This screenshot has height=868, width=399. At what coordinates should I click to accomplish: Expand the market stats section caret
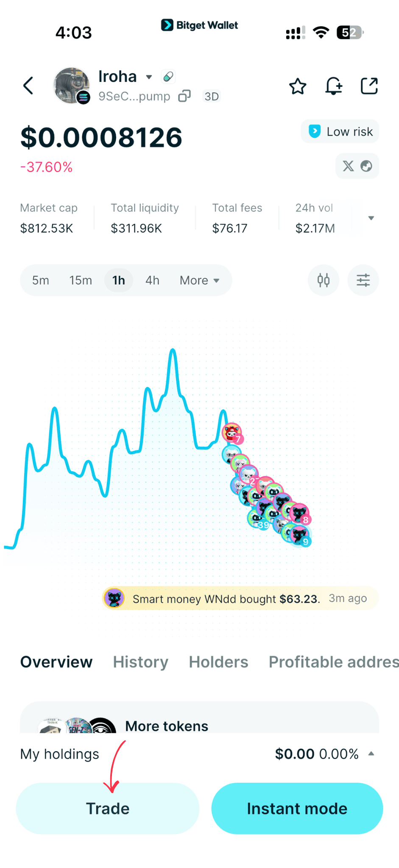pos(371,218)
